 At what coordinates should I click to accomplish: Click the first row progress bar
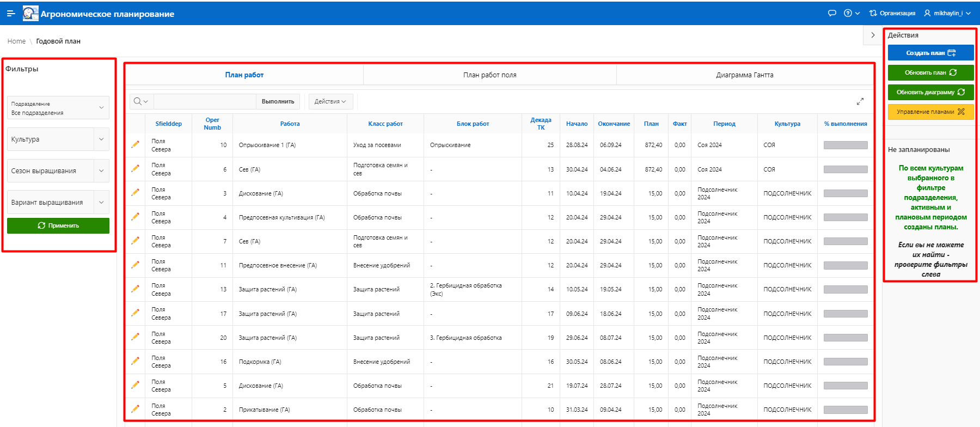point(845,145)
